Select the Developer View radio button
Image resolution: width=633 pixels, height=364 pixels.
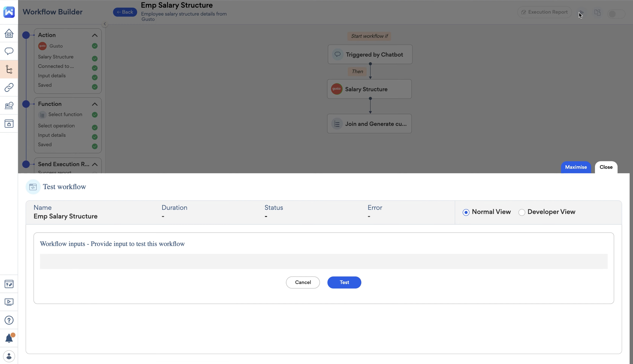[522, 212]
